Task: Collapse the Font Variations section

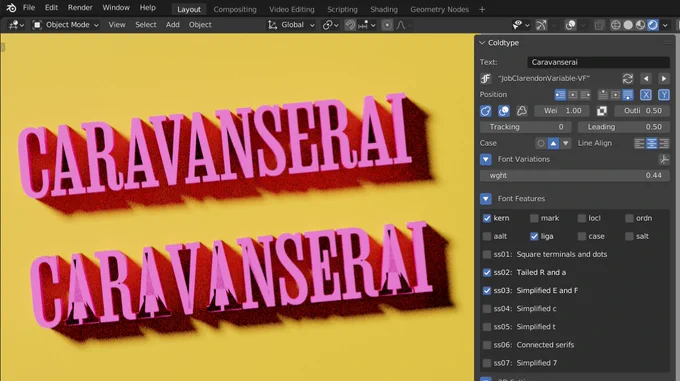Action: tap(486, 159)
